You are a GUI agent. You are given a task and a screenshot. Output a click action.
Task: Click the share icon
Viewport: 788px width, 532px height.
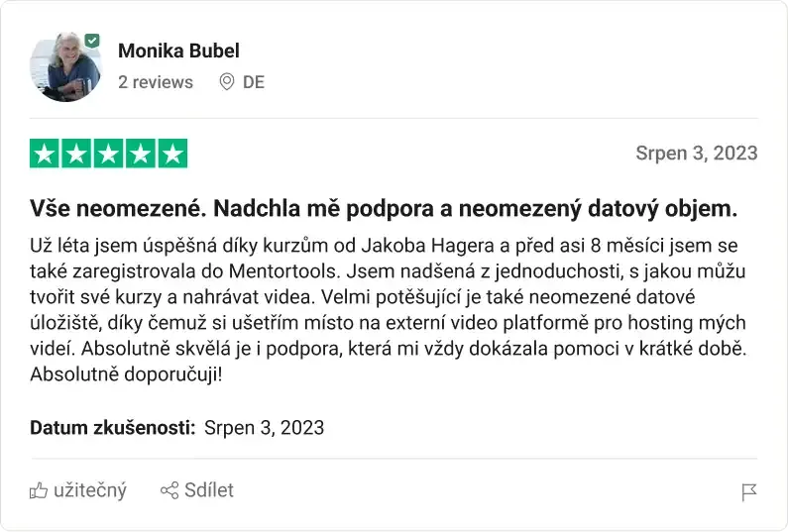tap(169, 490)
